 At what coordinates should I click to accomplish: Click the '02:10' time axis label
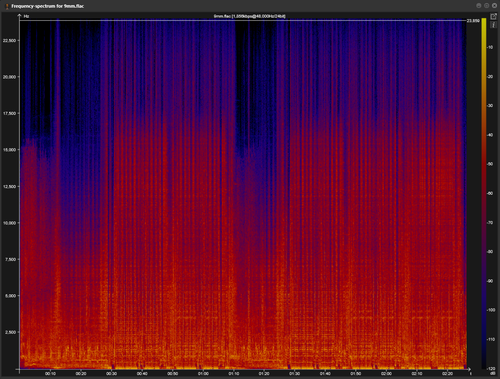point(417,374)
